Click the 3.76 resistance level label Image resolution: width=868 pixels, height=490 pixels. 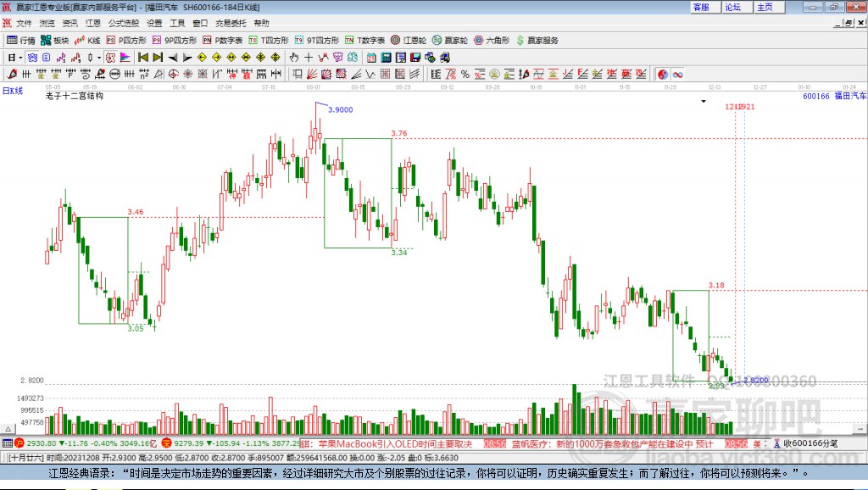pyautogui.click(x=399, y=133)
